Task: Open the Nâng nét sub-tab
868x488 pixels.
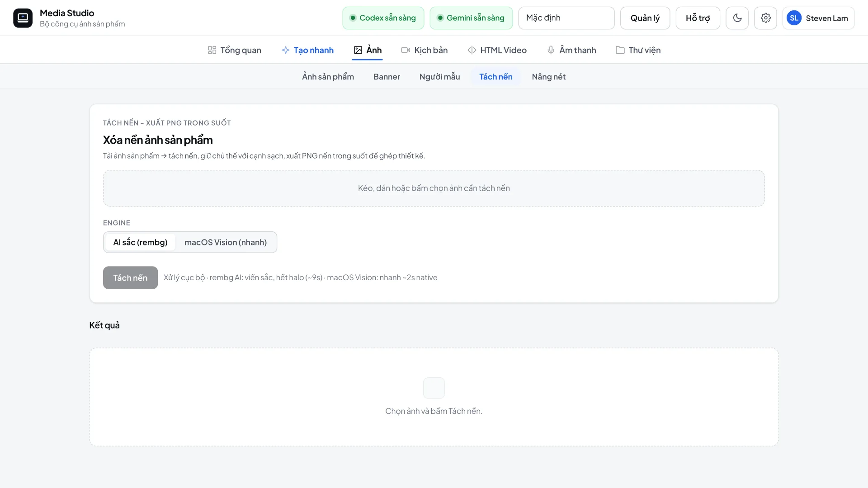Action: point(549,77)
